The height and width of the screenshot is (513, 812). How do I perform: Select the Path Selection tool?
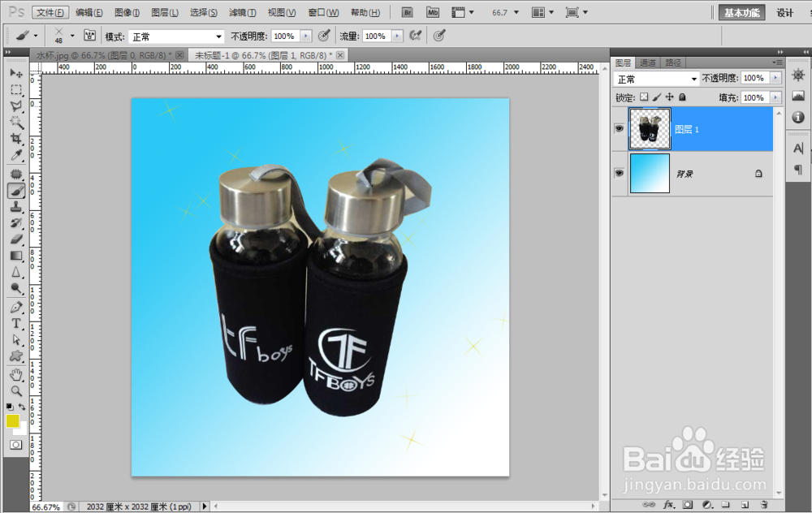click(x=16, y=339)
